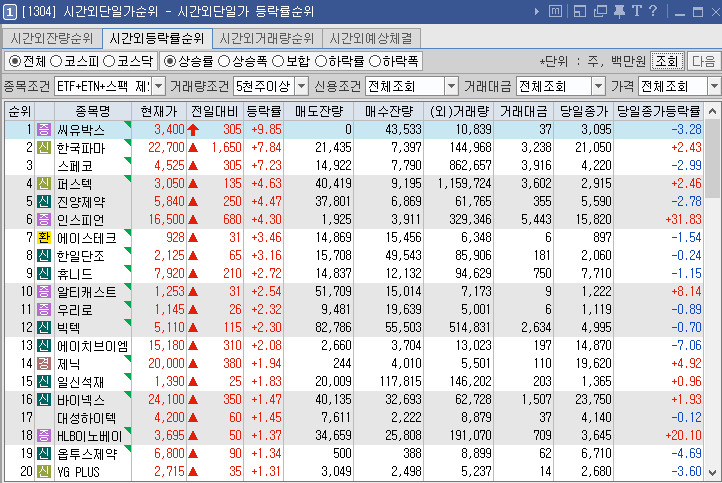Select the 코스피 radio button
The image size is (722, 483).
click(x=56, y=61)
